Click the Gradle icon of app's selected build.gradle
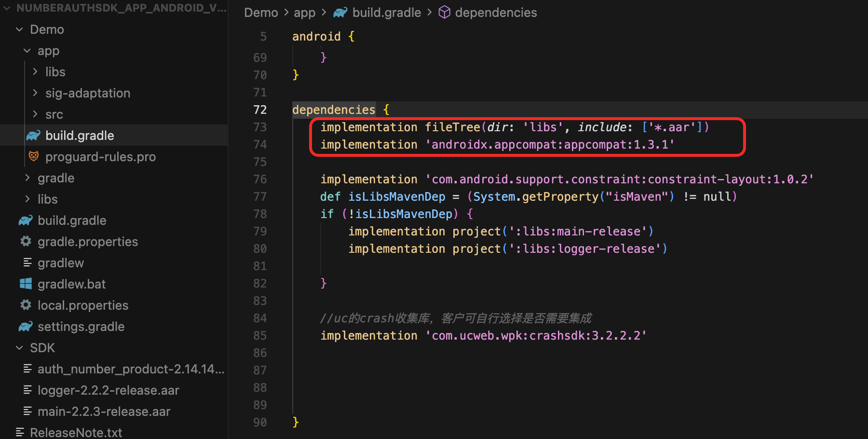868x439 pixels. (33, 136)
